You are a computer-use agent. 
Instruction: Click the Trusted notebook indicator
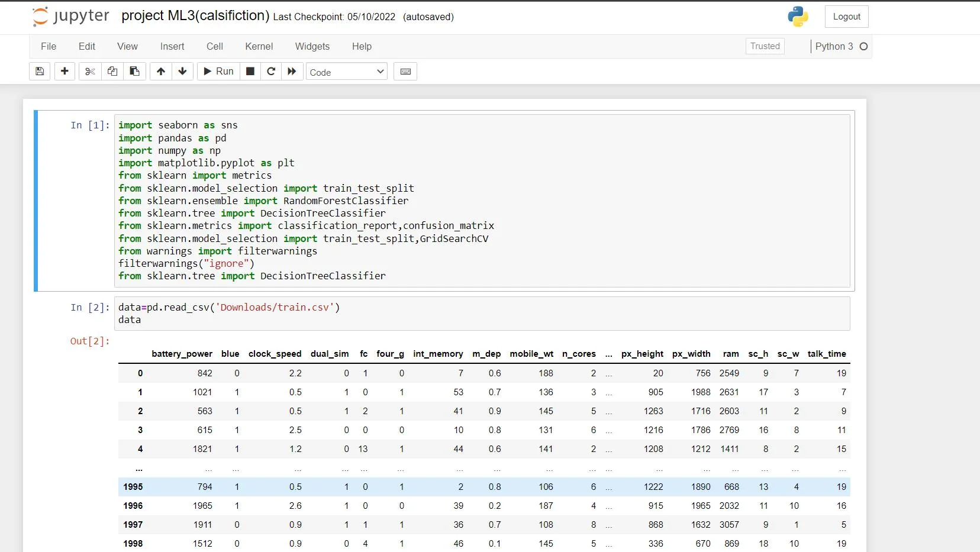click(765, 46)
